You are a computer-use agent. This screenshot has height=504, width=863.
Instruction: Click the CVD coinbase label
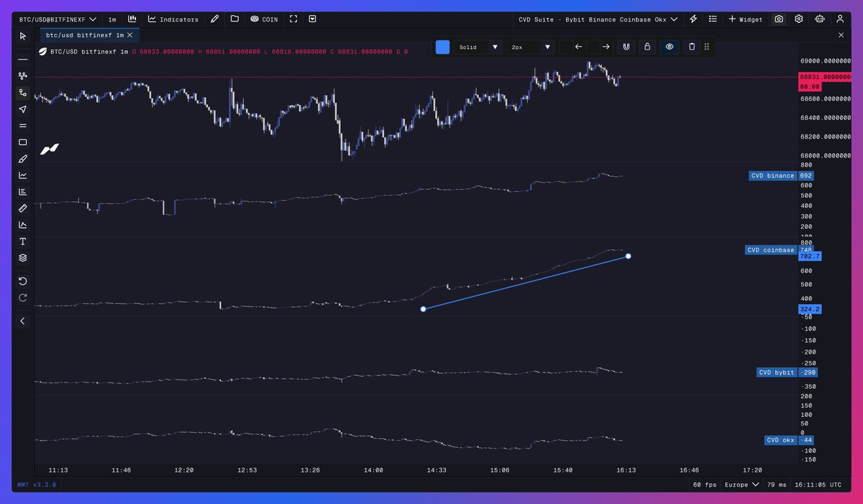pos(770,250)
